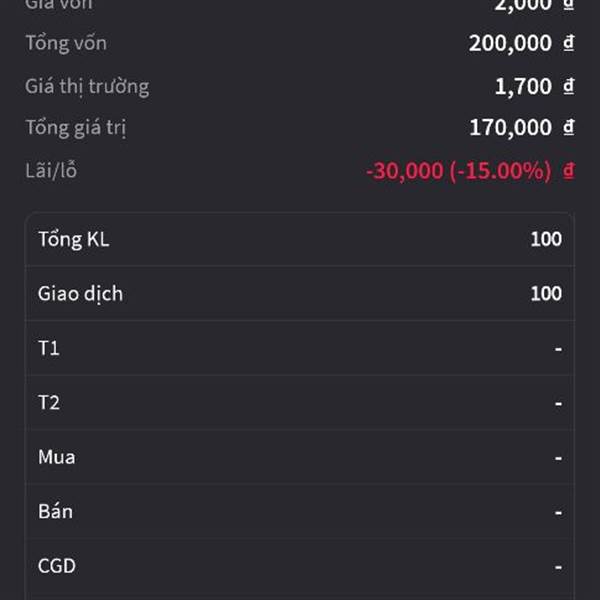
Task: Click the red đ currency symbol
Action: point(569,170)
